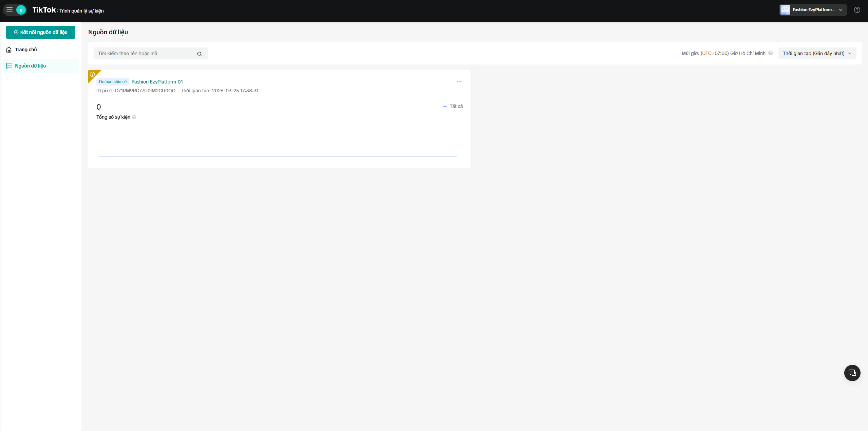Viewport: 868px width, 431px height.
Task: Open help question mark icon in header
Action: point(857,10)
